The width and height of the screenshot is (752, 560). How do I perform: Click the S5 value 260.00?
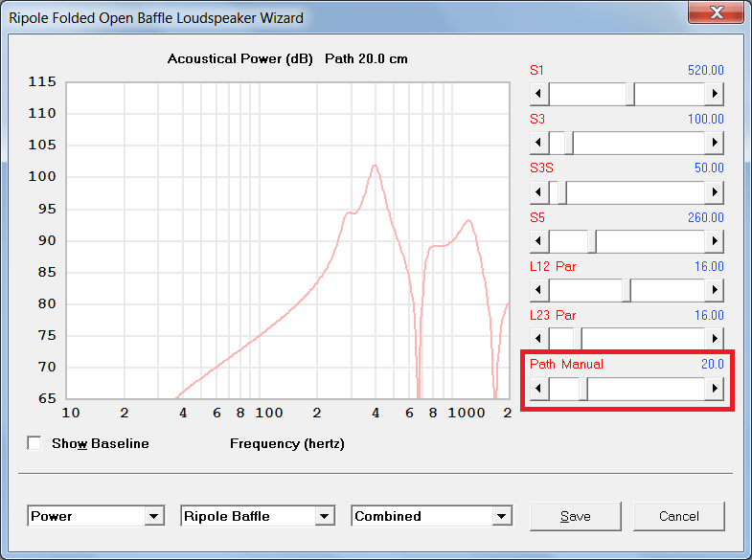[705, 217]
